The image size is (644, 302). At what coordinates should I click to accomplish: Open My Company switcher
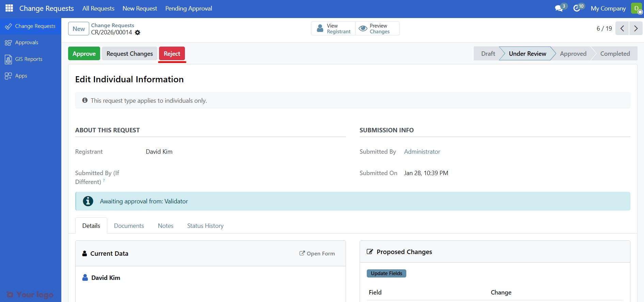pyautogui.click(x=608, y=9)
